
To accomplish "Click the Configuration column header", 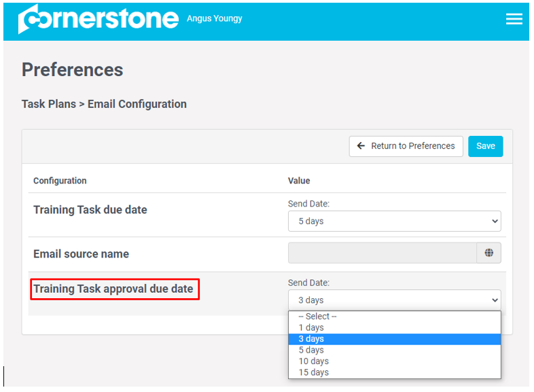I will [x=60, y=181].
